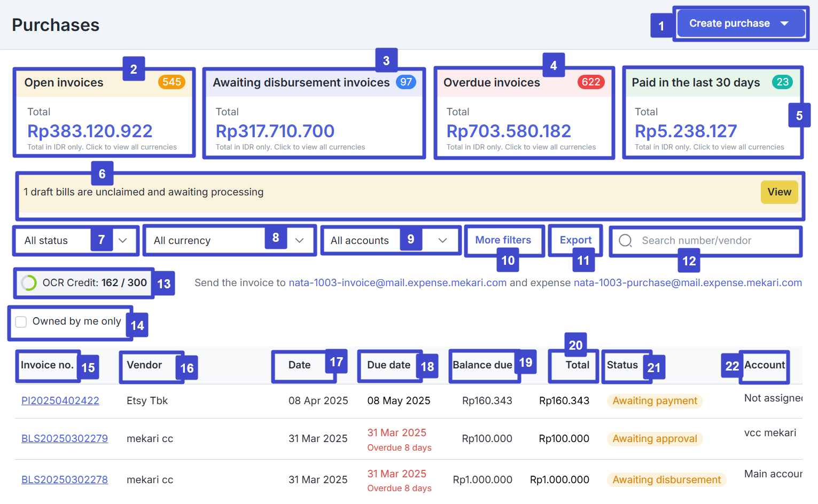The image size is (818, 504).
Task: Sort by the Due date column header
Action: [388, 365]
